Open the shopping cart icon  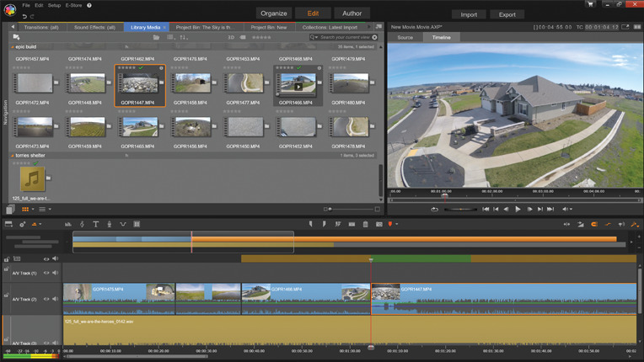tap(590, 4)
